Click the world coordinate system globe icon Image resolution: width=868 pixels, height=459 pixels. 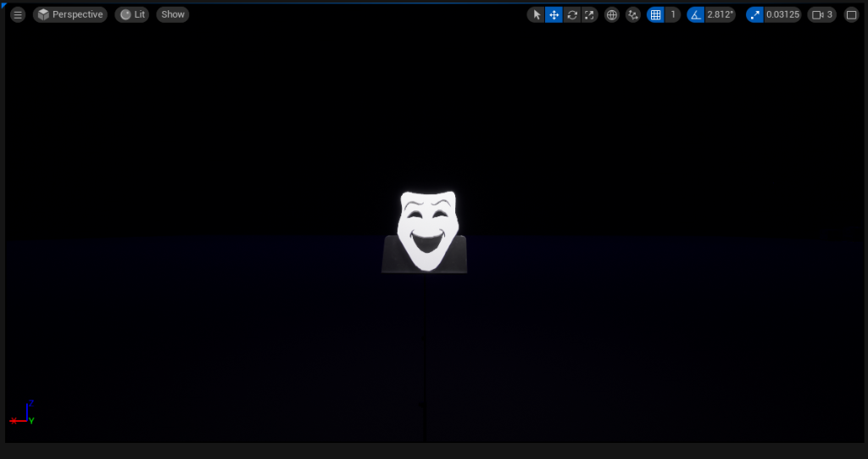pos(612,14)
